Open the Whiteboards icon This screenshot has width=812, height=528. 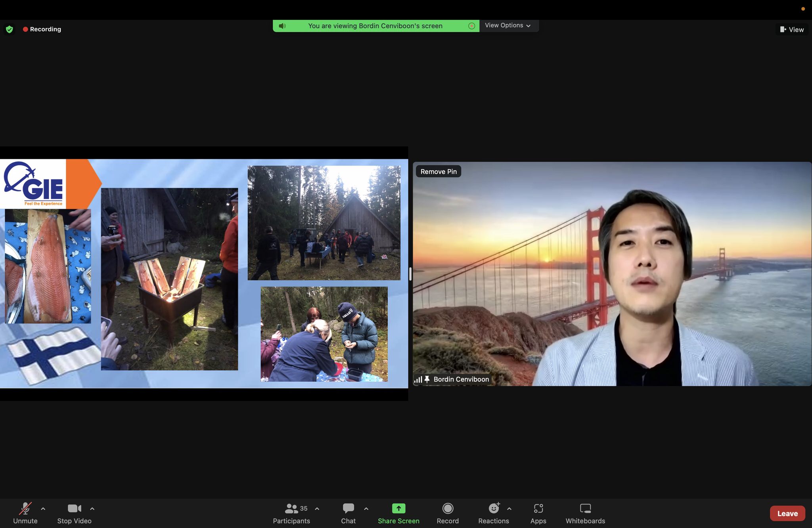tap(585, 509)
